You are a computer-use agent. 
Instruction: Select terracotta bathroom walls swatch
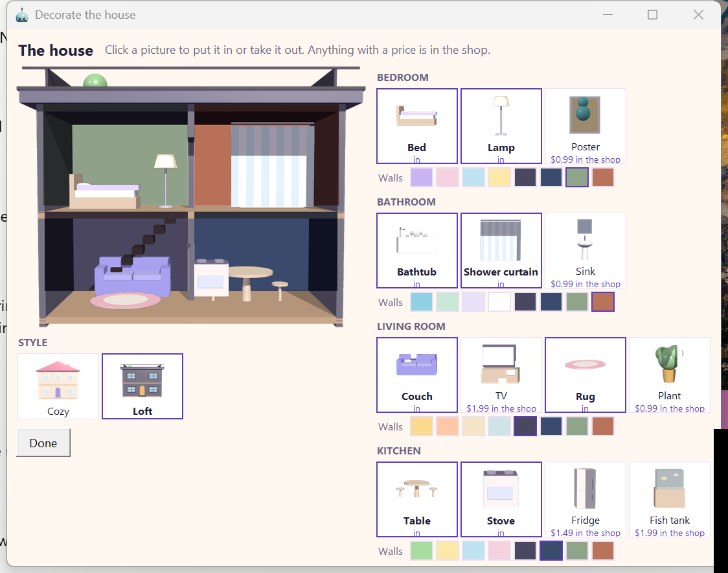[603, 302]
